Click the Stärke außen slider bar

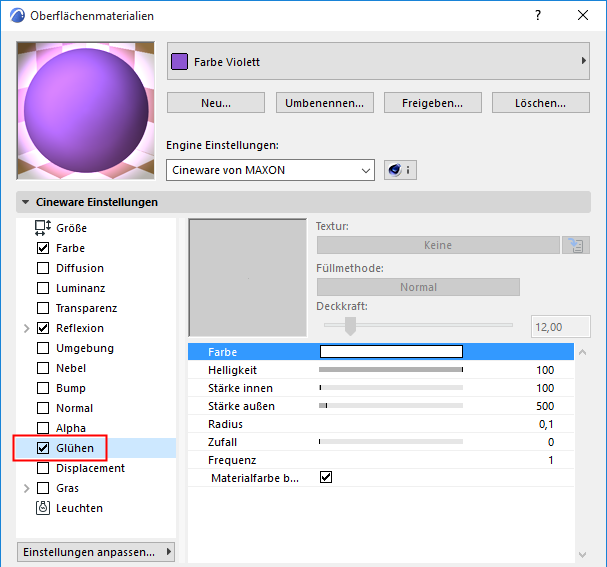(391, 406)
